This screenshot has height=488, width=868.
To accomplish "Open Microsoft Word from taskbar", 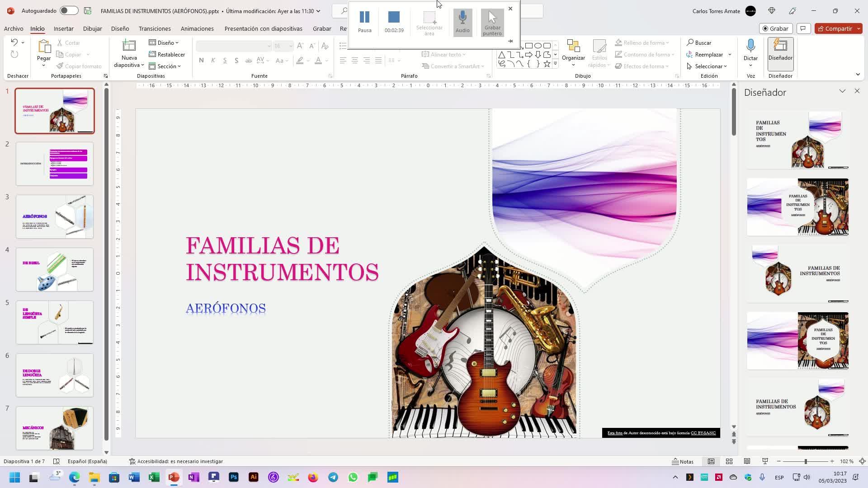I will click(134, 477).
